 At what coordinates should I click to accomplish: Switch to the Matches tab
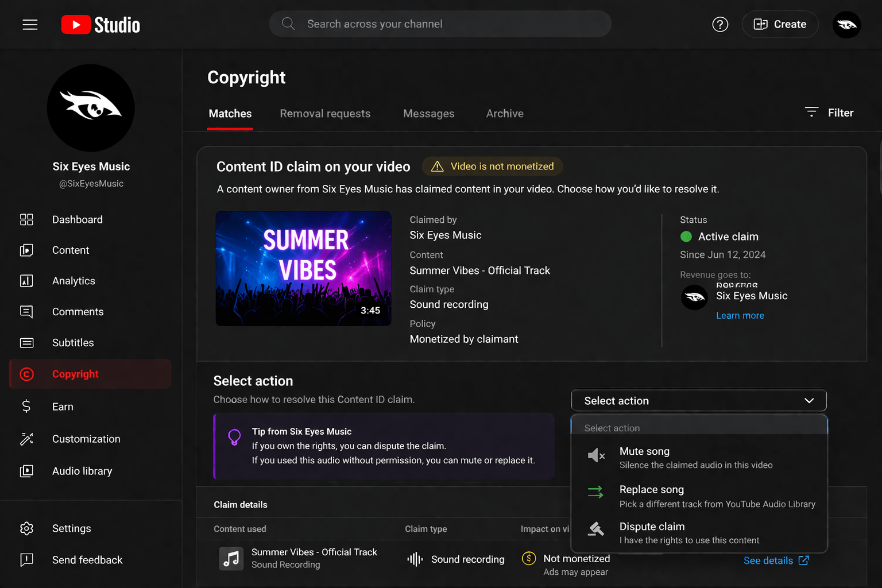point(230,114)
